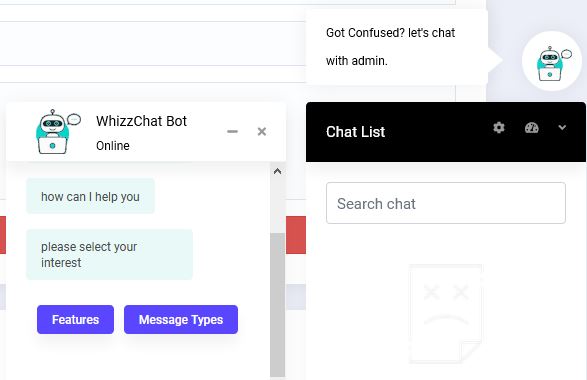Collapse the Chat List with chevron
Image resolution: width=587 pixels, height=380 pixels.
point(562,127)
